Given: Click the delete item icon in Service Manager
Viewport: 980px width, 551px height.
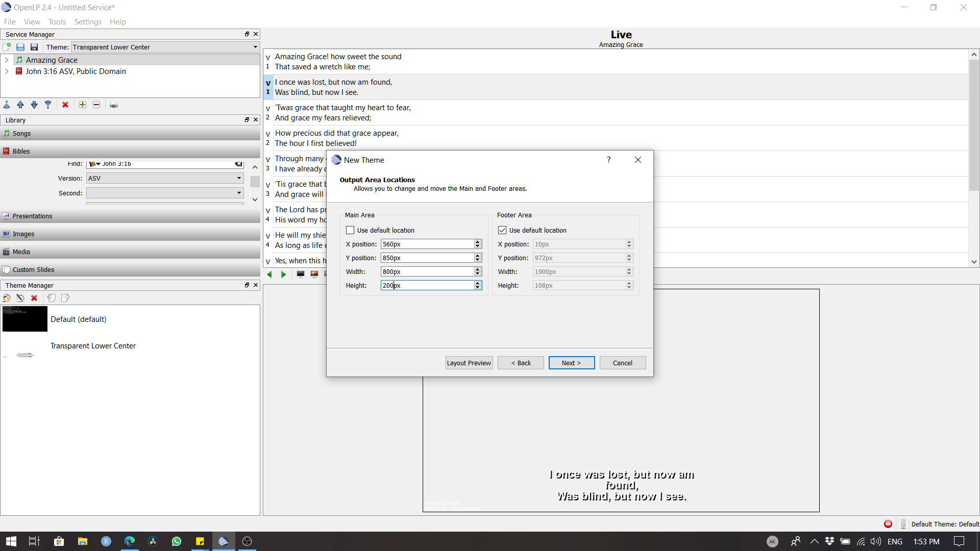Looking at the screenshot, I should coord(65,104).
